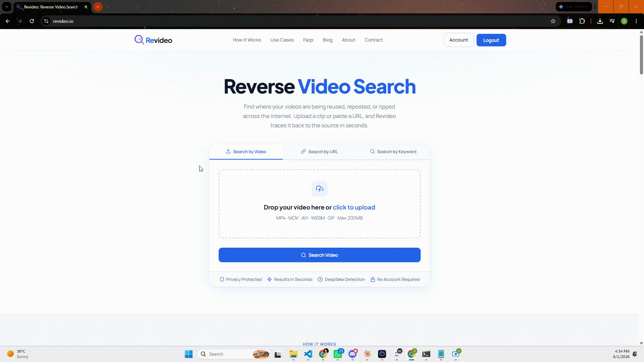Click the Account button

click(459, 40)
